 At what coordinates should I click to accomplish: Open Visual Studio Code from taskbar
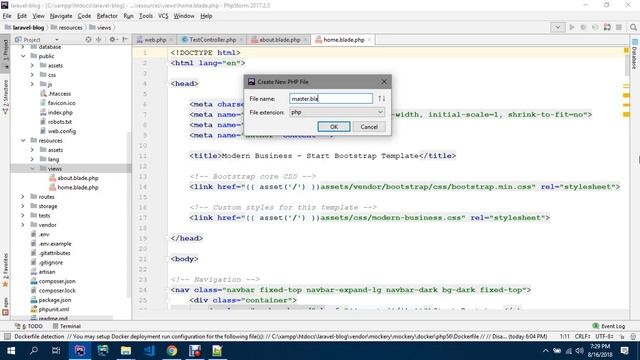point(149,351)
